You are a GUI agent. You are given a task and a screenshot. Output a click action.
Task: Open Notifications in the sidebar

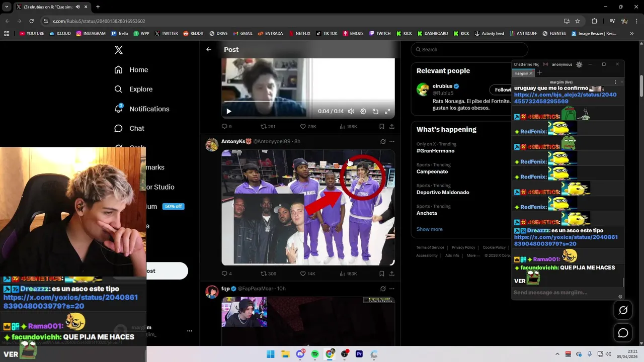click(142, 109)
